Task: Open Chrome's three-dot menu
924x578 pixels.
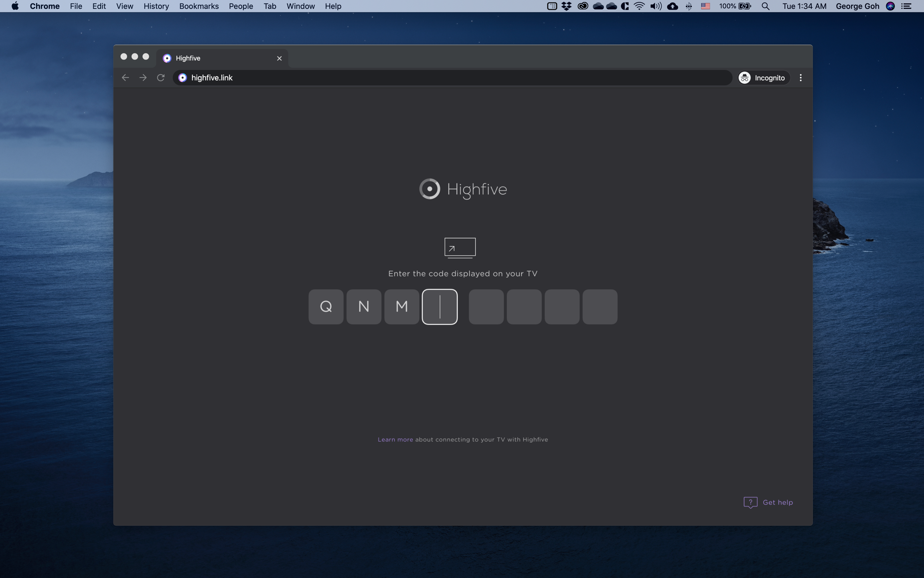Action: [x=800, y=77]
